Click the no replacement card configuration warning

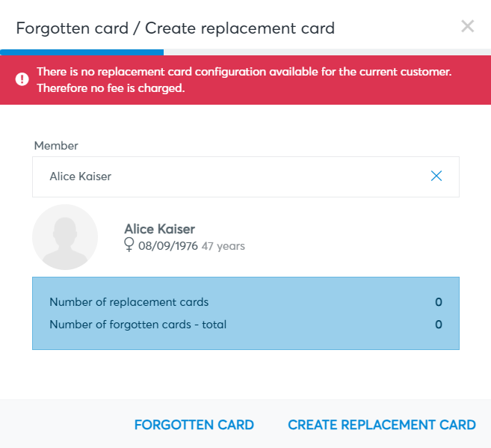coord(245,80)
